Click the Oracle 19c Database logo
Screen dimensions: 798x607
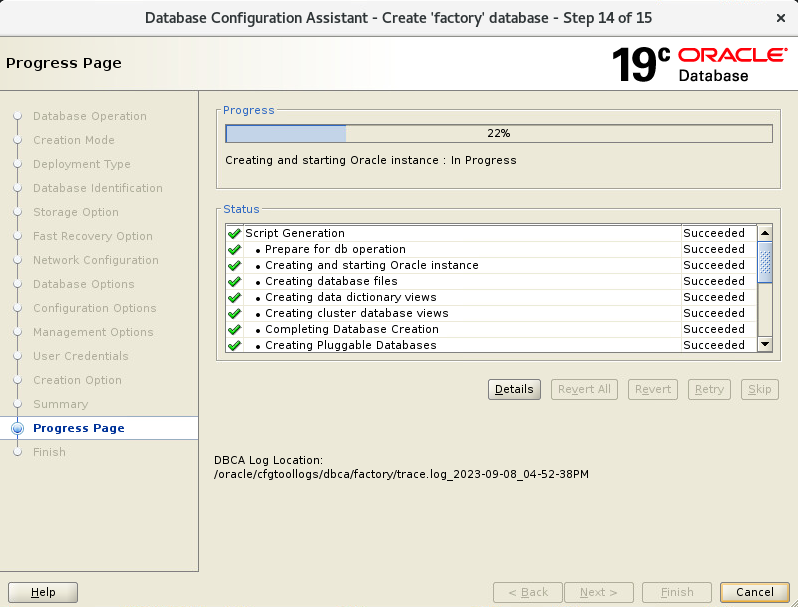(699, 64)
